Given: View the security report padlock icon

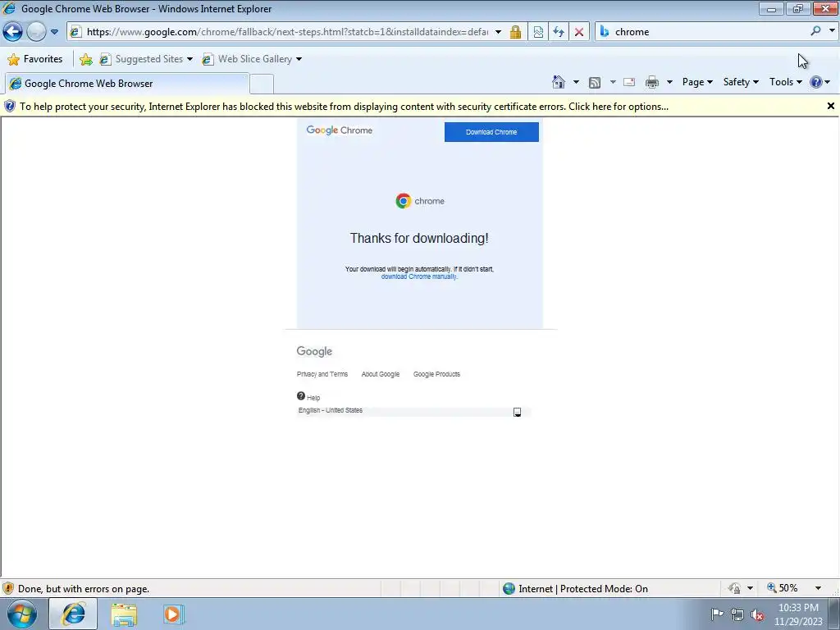Looking at the screenshot, I should pyautogui.click(x=515, y=32).
